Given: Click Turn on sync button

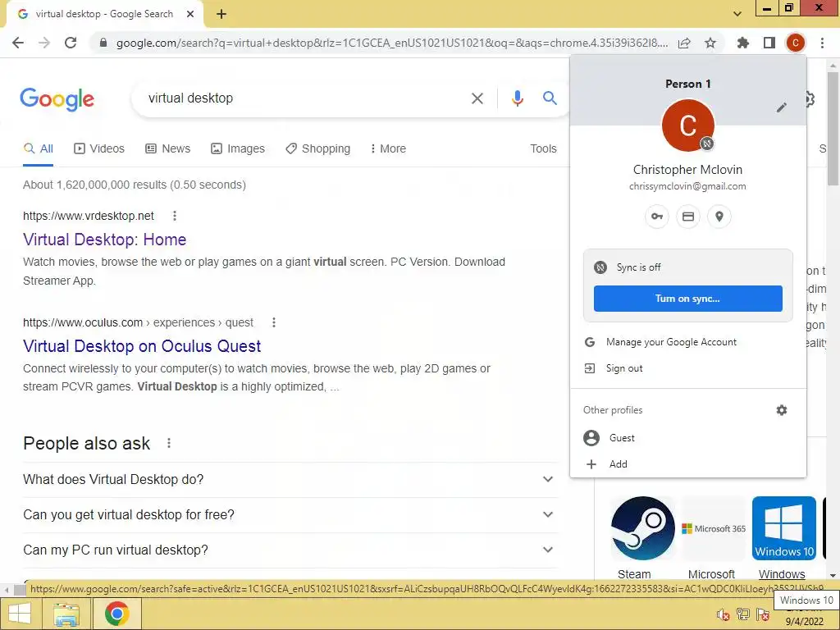Looking at the screenshot, I should pos(688,299).
